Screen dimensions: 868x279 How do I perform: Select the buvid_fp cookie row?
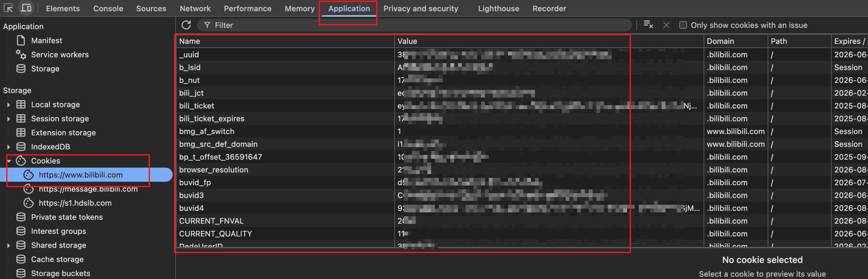pyautogui.click(x=522, y=182)
